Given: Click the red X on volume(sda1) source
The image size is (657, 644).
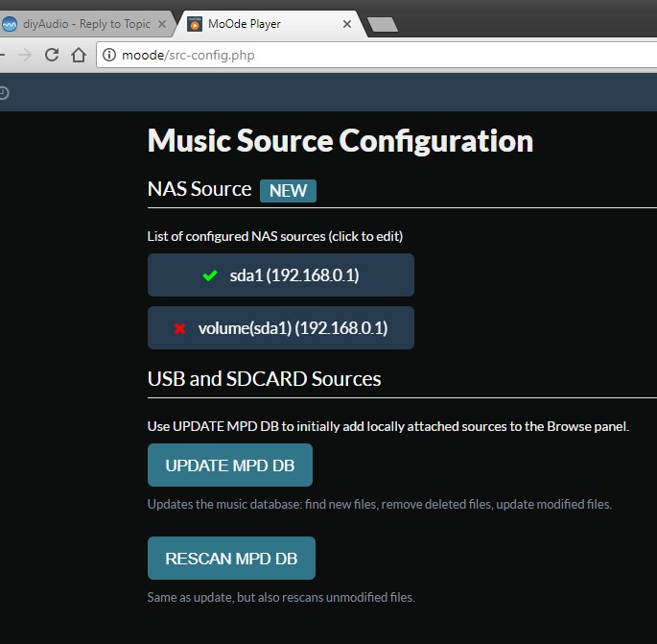Looking at the screenshot, I should pos(179,328).
